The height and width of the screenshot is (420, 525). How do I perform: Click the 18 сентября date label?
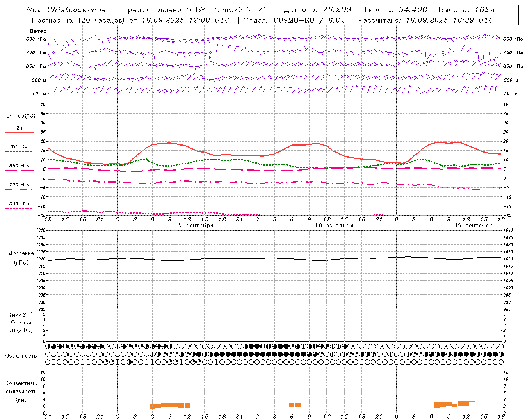click(x=334, y=226)
